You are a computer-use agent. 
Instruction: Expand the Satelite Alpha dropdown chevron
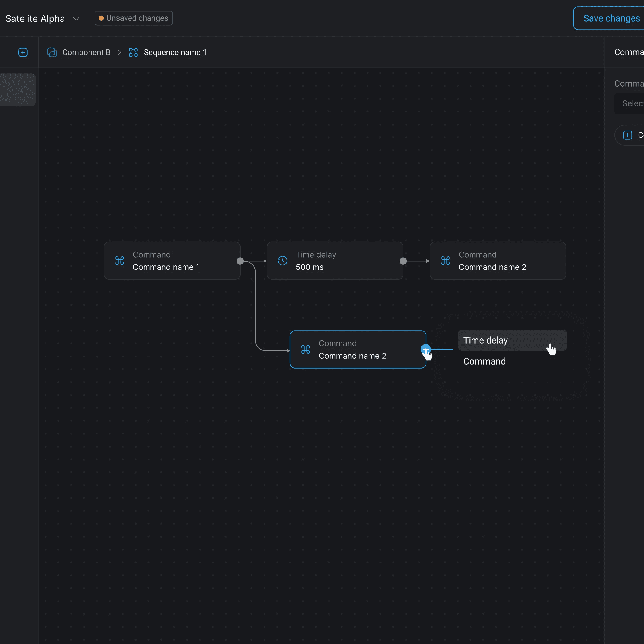tap(76, 19)
